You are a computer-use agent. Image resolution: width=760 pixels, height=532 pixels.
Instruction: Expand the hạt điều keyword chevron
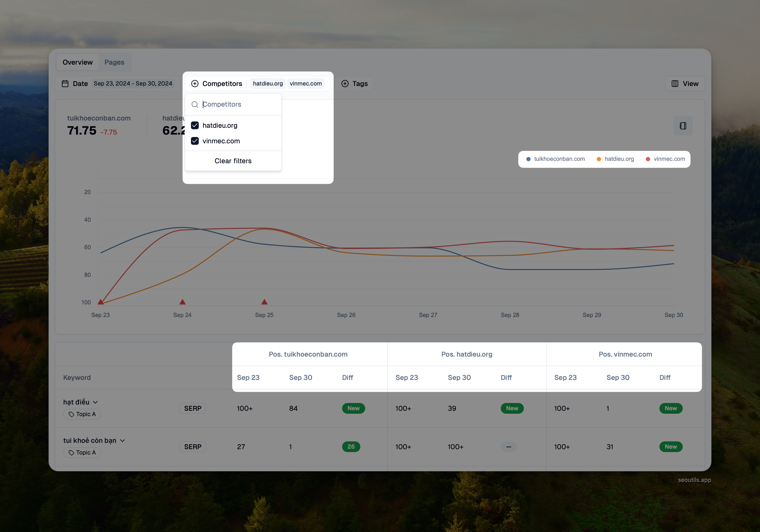click(x=95, y=402)
